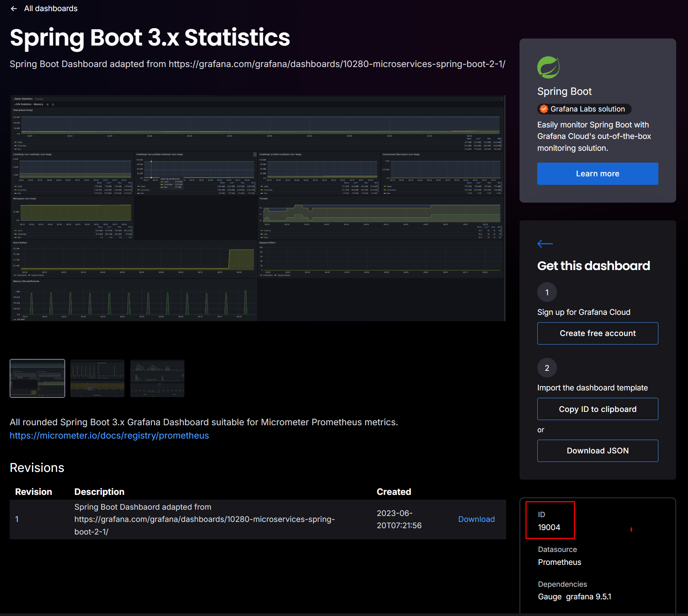Open the micrometer.io Prometheus docs link
This screenshot has height=616, width=688.
coord(109,436)
